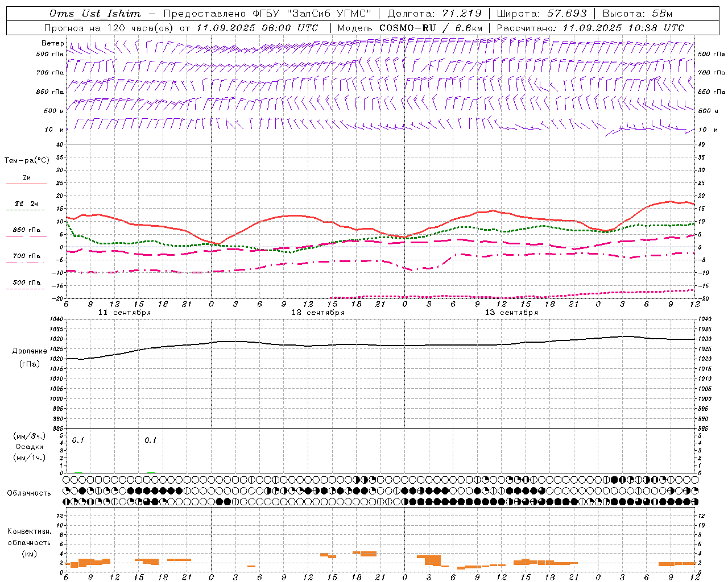Click the Тем-ра(°C) panel label

27,161
